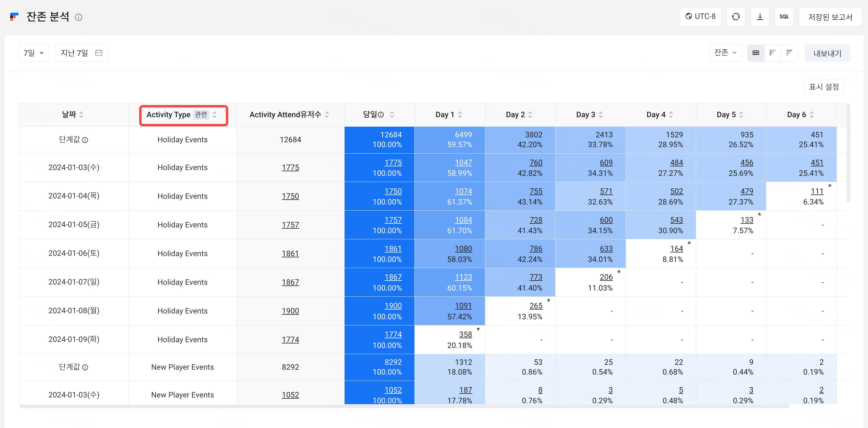Click info icon on Holiday Events 단계값 row
This screenshot has width=868, height=428.
point(85,140)
